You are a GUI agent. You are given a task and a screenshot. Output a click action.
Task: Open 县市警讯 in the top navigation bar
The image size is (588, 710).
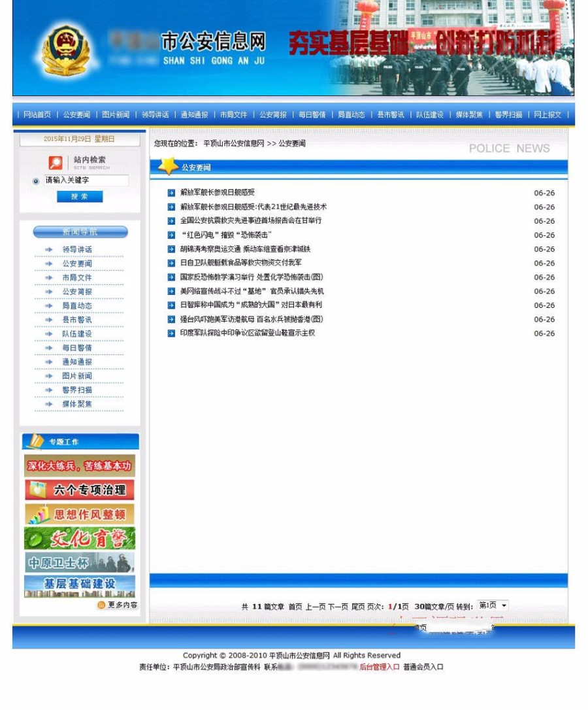[391, 114]
